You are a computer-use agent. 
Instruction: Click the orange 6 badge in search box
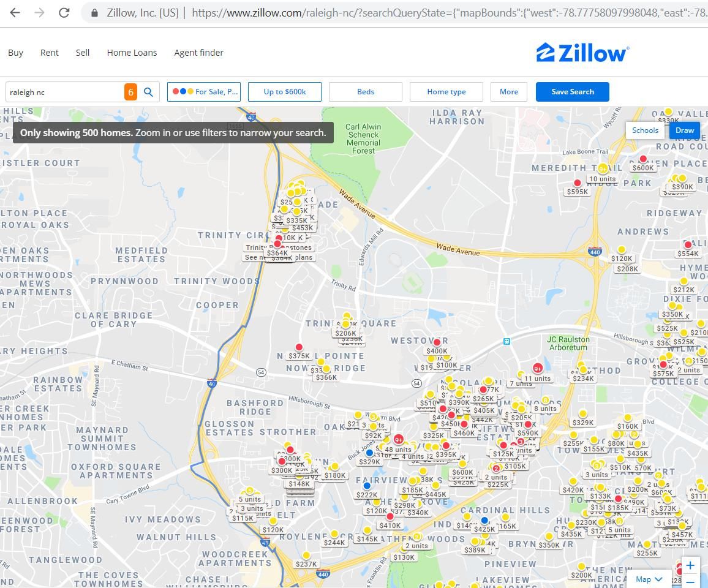pos(130,92)
